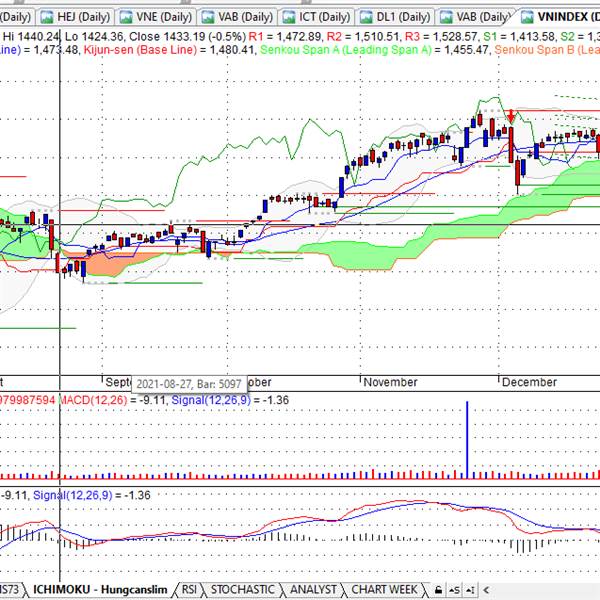600x600 pixels.
Task: Click the "Kijun-sen (Base Line)" label
Action: tap(140, 50)
